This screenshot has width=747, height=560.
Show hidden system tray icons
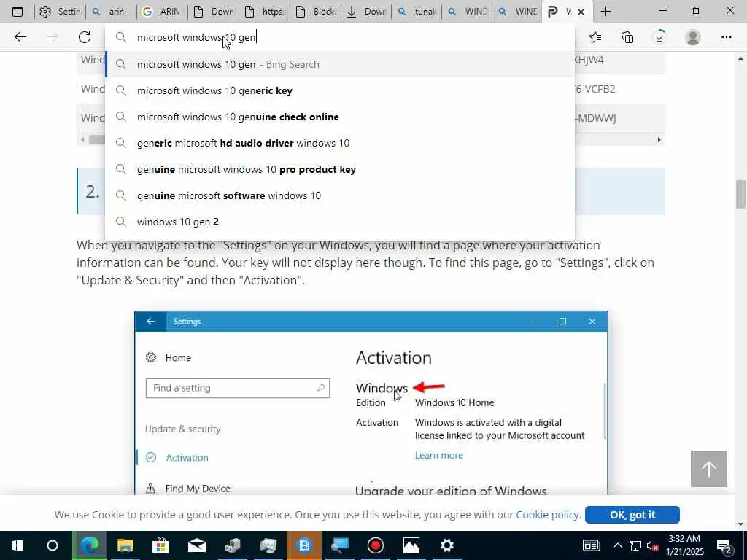(617, 545)
